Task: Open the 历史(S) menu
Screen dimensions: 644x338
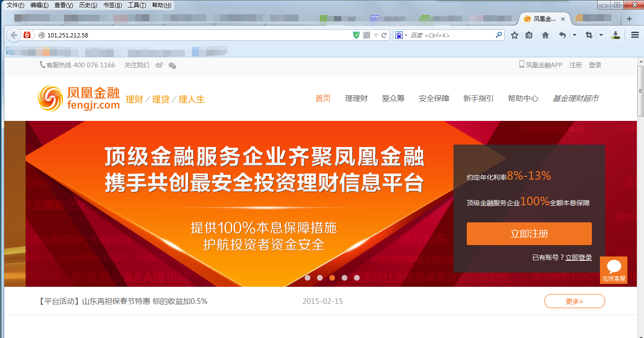Action: click(88, 5)
